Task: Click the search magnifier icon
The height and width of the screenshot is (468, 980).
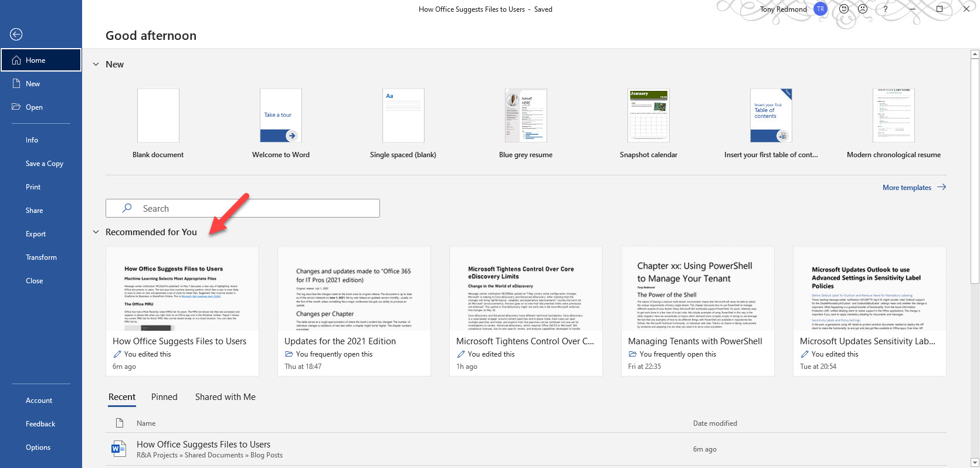Action: (x=127, y=208)
